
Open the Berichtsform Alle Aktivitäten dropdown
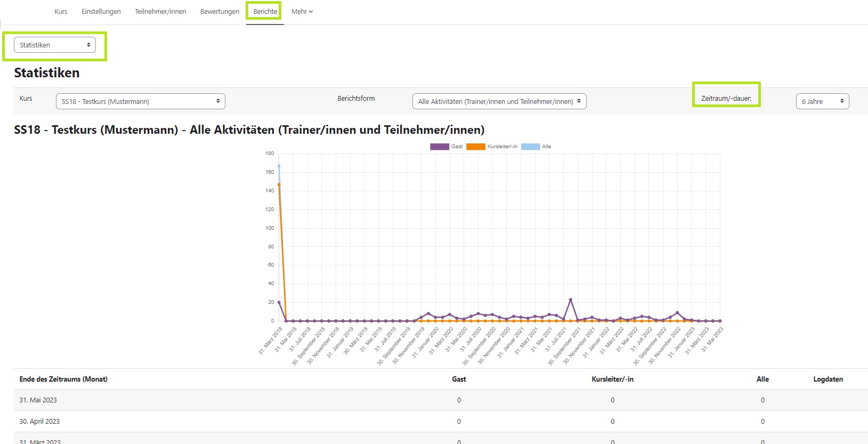(499, 101)
